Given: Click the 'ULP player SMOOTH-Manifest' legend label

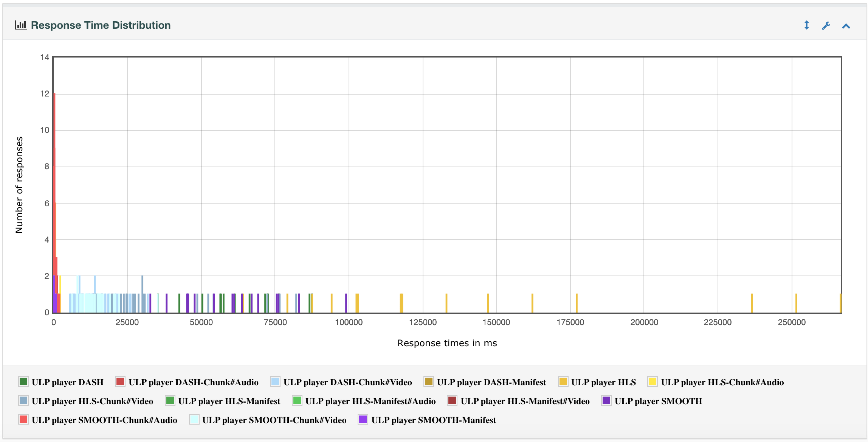Looking at the screenshot, I should coord(434,420).
